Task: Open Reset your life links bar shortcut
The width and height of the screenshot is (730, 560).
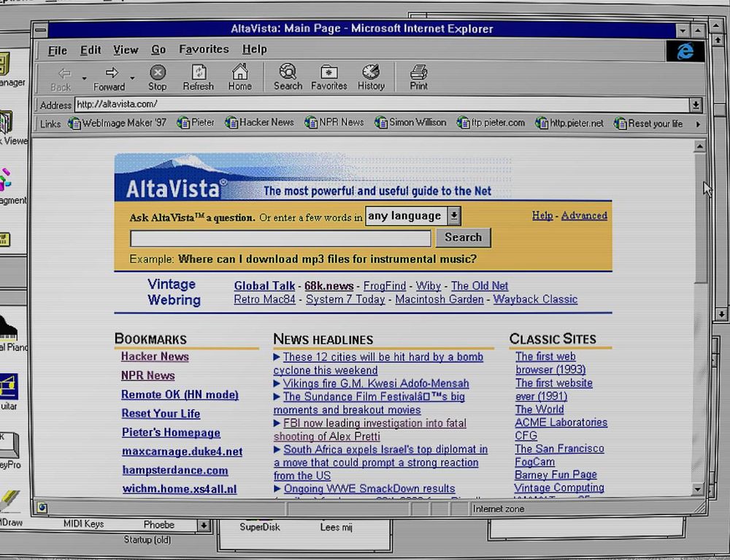Action: [x=648, y=124]
